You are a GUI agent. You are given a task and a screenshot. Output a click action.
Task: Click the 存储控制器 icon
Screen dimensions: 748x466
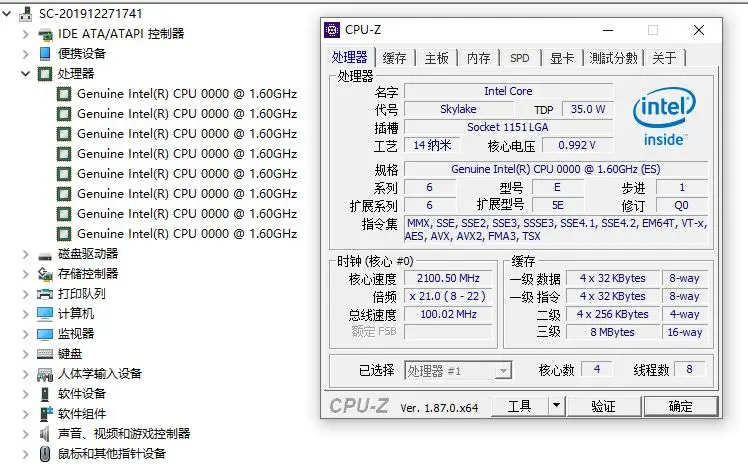[45, 274]
